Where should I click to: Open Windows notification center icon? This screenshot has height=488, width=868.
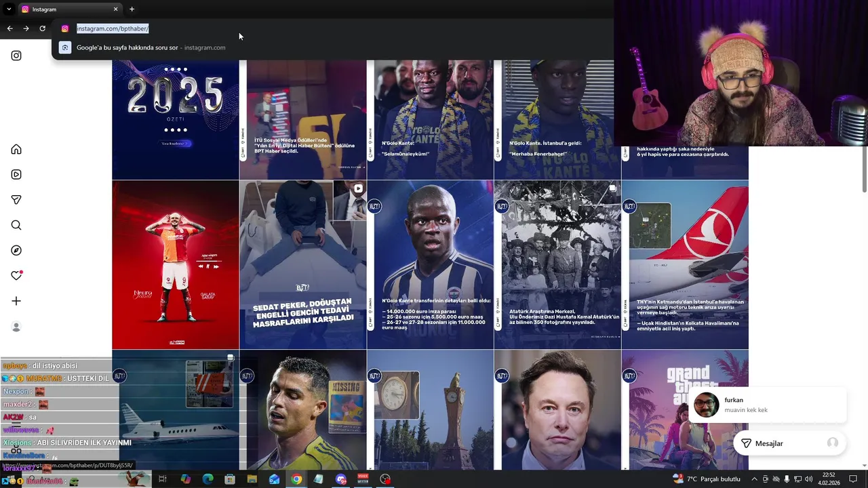[x=853, y=479]
